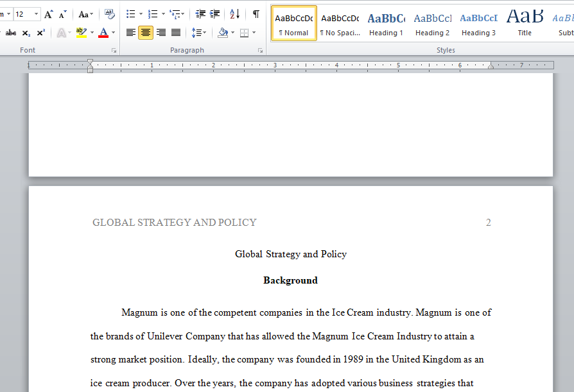Open highlight color dropdown arrow
574x392 pixels.
coord(92,33)
